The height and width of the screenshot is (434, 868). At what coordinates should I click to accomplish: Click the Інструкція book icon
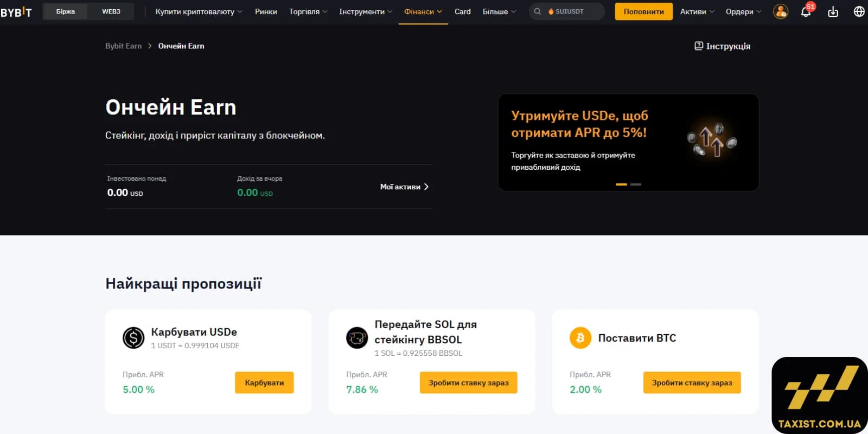(x=699, y=46)
